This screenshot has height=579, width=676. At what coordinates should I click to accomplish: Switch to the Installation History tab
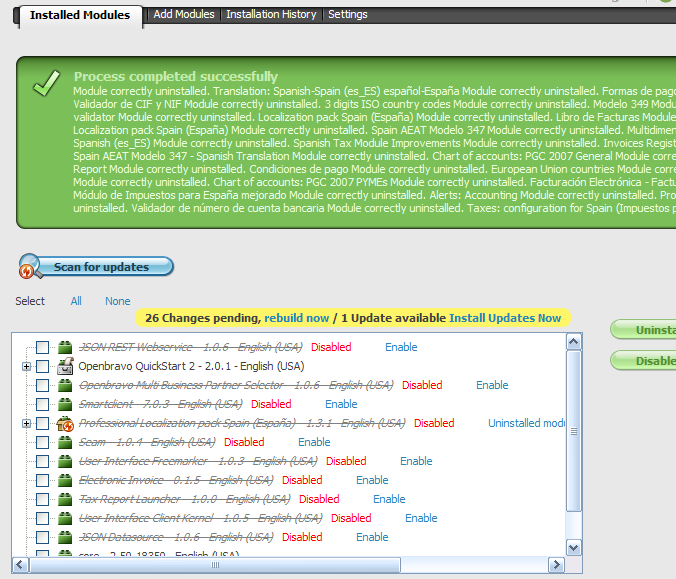point(271,14)
